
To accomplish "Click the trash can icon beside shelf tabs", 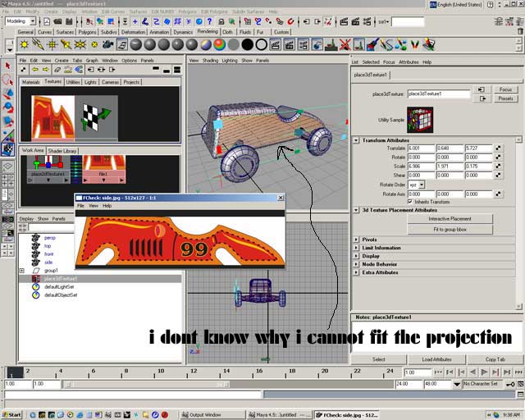I will (520, 31).
